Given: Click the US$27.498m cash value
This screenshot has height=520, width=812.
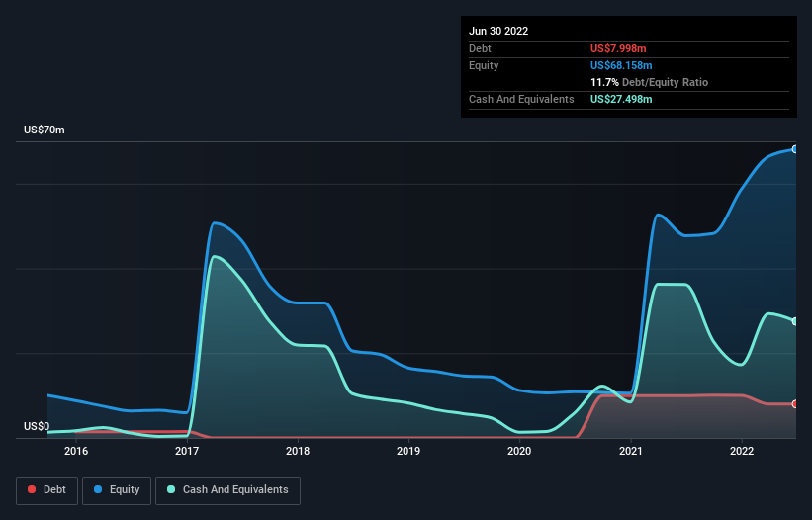Looking at the screenshot, I should tap(621, 99).
